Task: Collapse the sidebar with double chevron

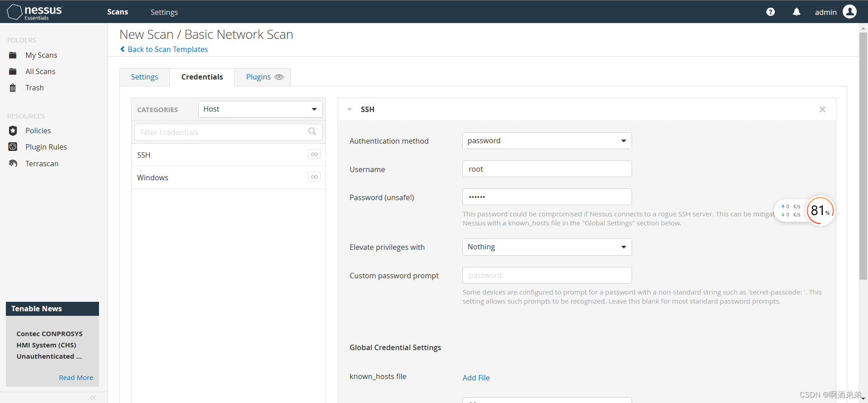Action: 93,398
